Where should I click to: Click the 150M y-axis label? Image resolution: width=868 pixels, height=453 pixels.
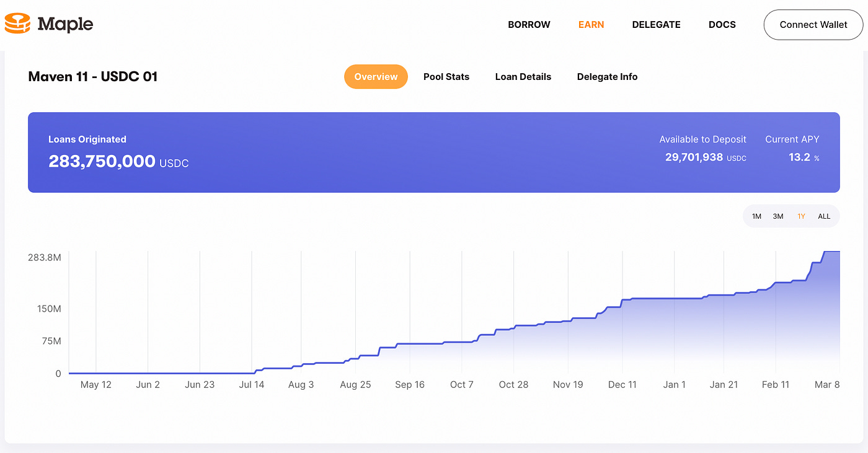[x=48, y=309]
